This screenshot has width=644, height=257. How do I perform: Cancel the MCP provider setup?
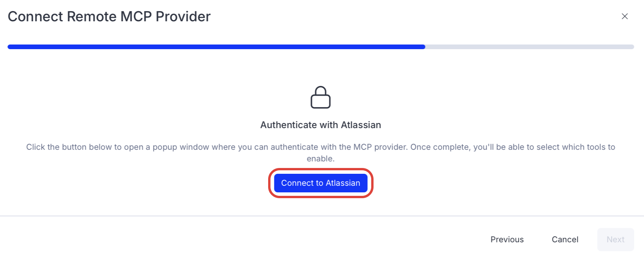[565, 240]
